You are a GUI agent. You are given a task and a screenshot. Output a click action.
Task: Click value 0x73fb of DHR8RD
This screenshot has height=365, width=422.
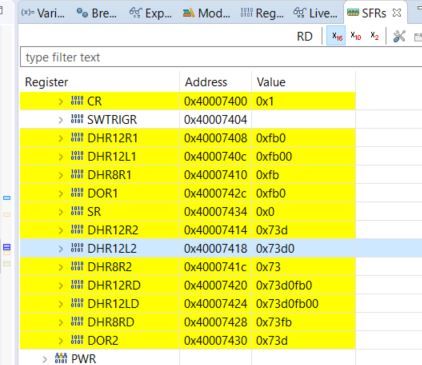click(274, 322)
